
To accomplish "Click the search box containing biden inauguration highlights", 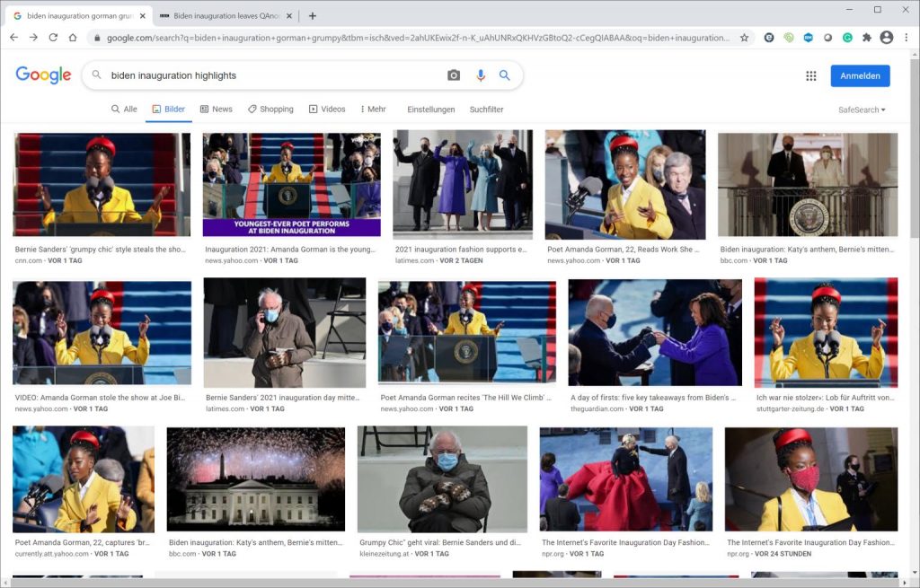I will 270,75.
